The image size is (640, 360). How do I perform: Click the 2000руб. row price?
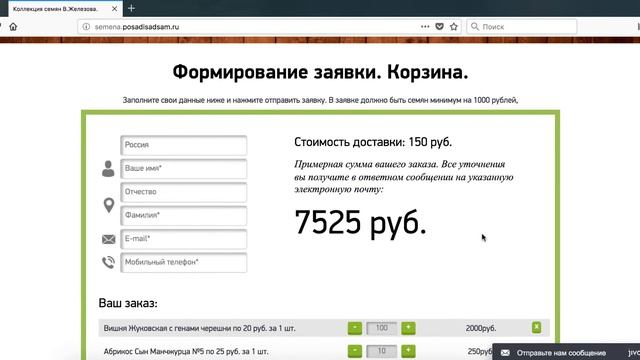click(481, 328)
